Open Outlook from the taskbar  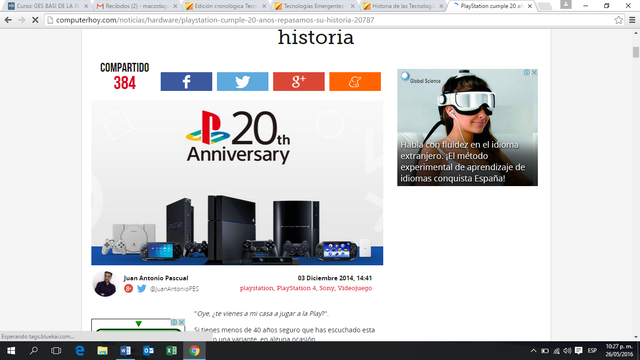[149, 351]
